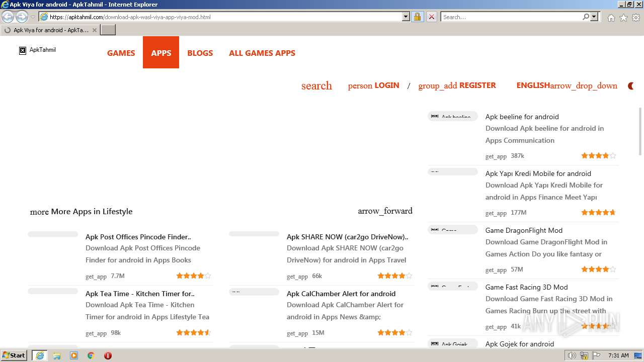Open media player taskbar icon

click(x=74, y=355)
